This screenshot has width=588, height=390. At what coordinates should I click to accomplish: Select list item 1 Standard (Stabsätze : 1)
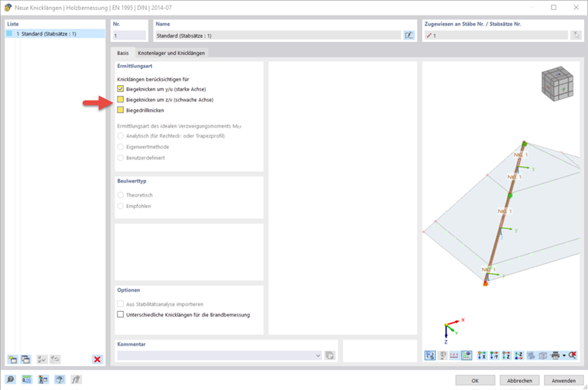(x=55, y=34)
